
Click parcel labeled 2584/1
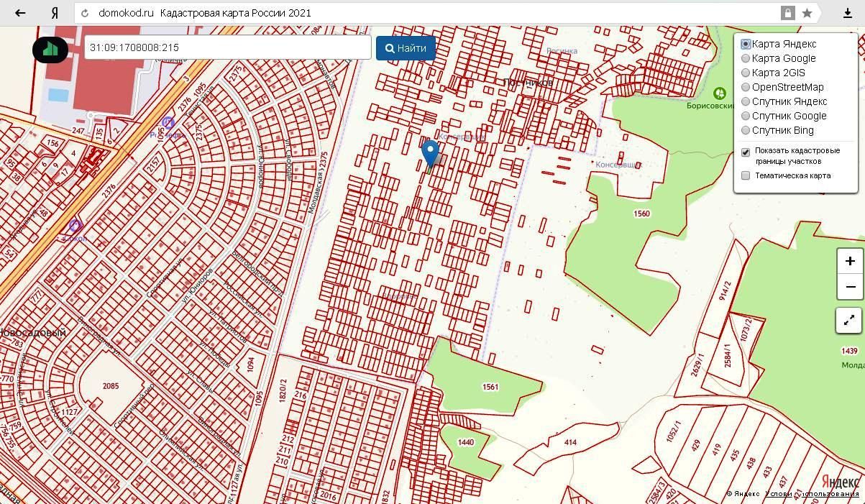pos(727,357)
